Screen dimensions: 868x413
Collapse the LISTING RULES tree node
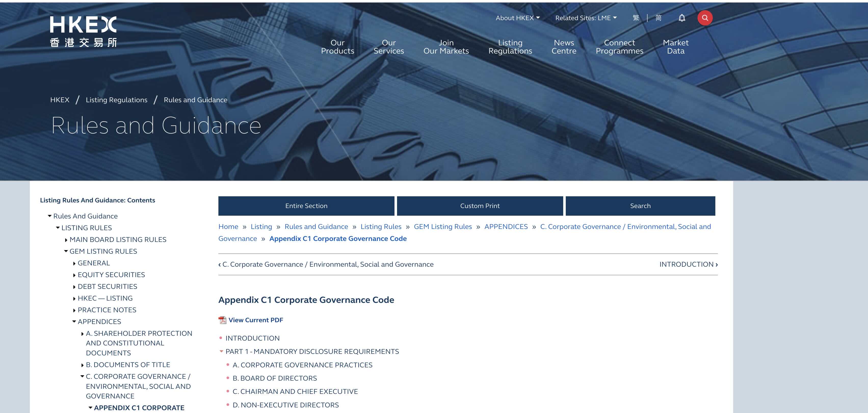pyautogui.click(x=58, y=228)
